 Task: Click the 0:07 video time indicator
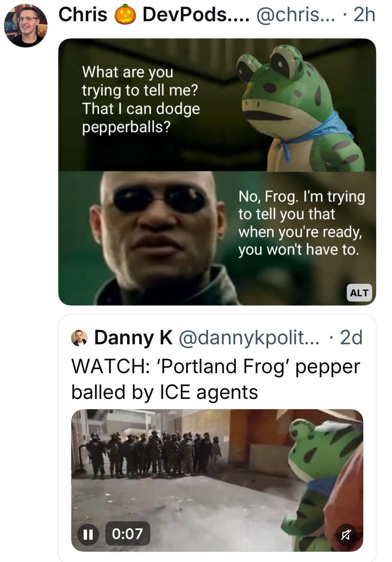(x=127, y=534)
